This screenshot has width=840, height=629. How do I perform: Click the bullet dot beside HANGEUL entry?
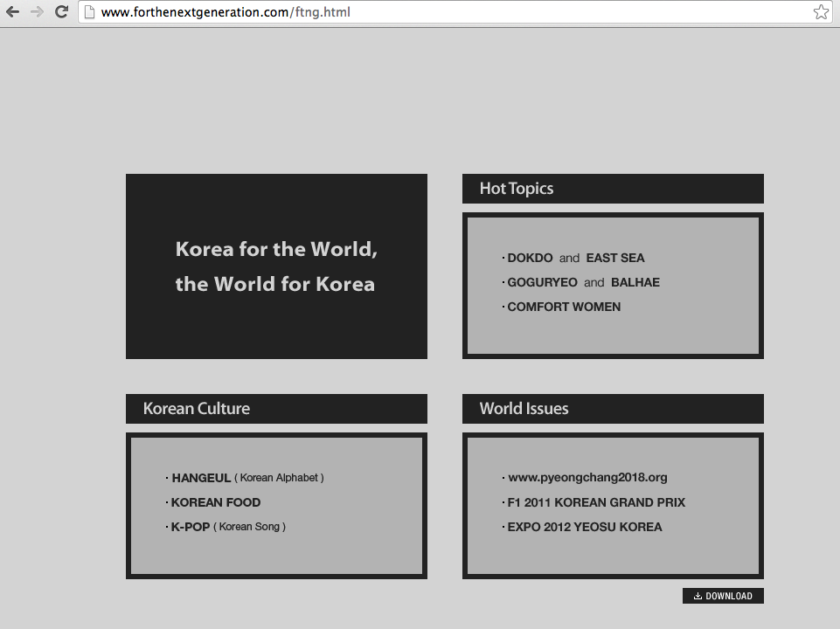166,478
